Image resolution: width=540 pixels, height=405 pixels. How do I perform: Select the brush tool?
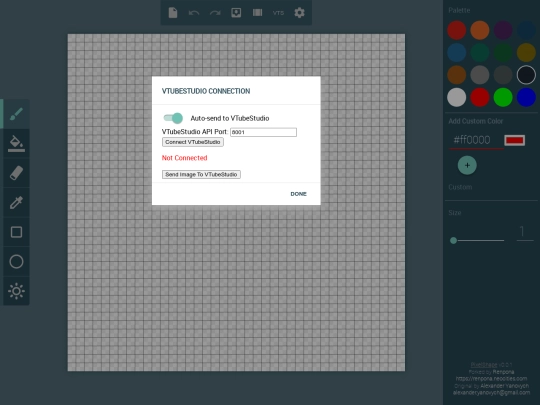click(16, 114)
